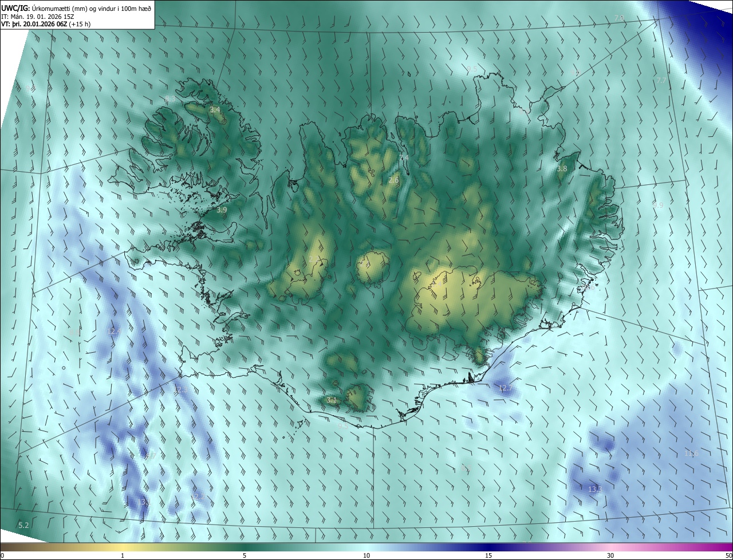The height and width of the screenshot is (560, 733).
Task: Click the initial time 'IT: Mán. 19. 01. 2026 15Z'
Action: 38,16
